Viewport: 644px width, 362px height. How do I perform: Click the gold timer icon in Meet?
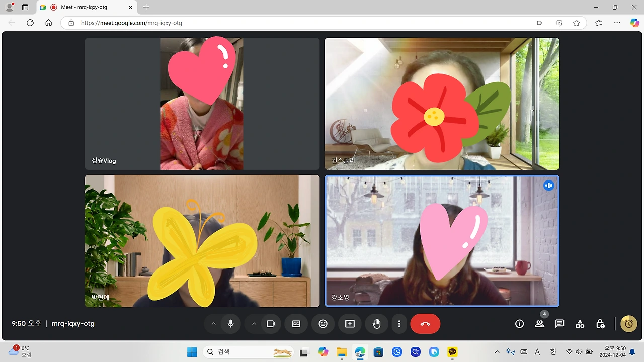[x=628, y=324]
